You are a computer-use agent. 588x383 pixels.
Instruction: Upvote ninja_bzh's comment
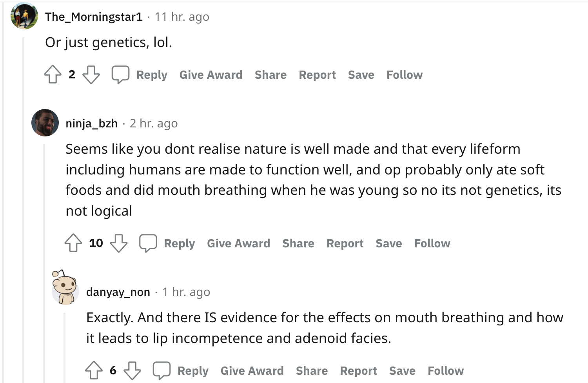(x=73, y=243)
